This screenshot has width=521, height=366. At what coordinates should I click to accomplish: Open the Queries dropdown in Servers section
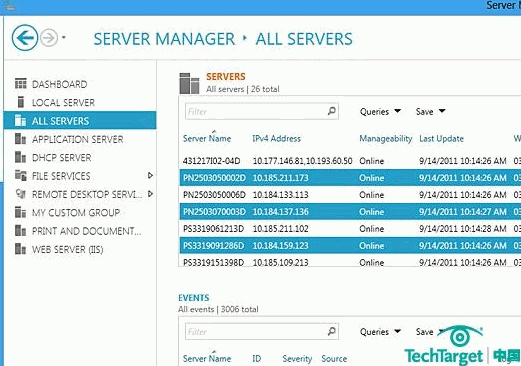[x=380, y=111]
